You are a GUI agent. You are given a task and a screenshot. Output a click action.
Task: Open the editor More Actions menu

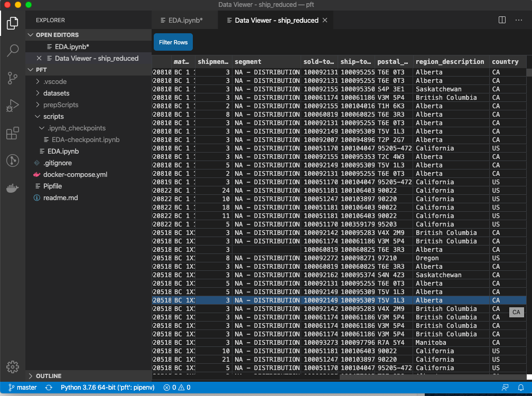pyautogui.click(x=519, y=20)
